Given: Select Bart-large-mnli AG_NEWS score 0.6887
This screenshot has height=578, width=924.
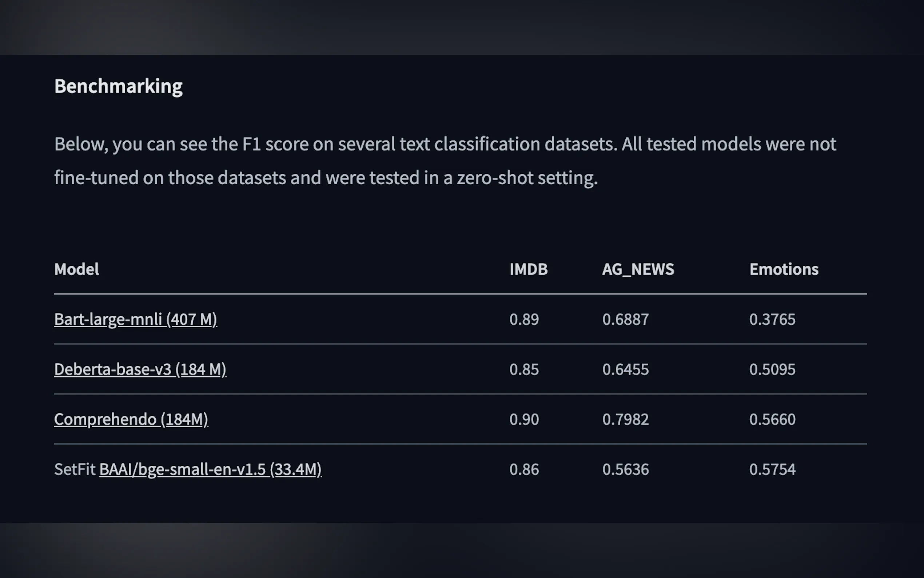Looking at the screenshot, I should [625, 319].
